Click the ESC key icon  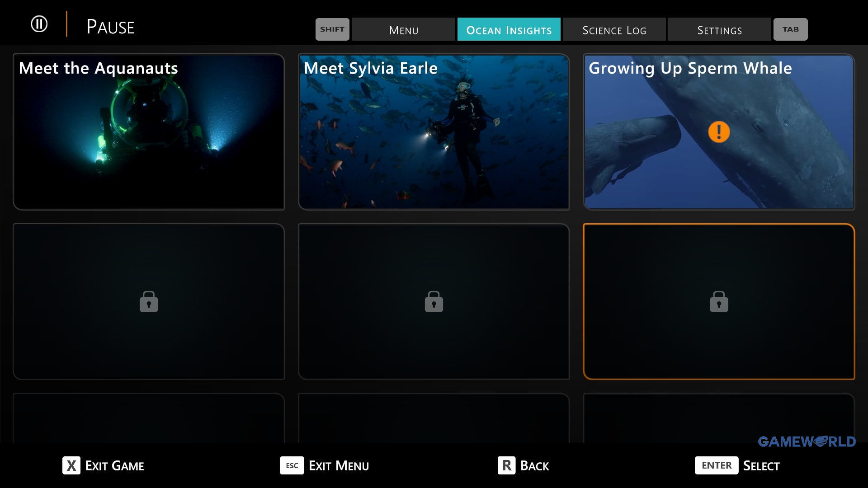pyautogui.click(x=292, y=465)
